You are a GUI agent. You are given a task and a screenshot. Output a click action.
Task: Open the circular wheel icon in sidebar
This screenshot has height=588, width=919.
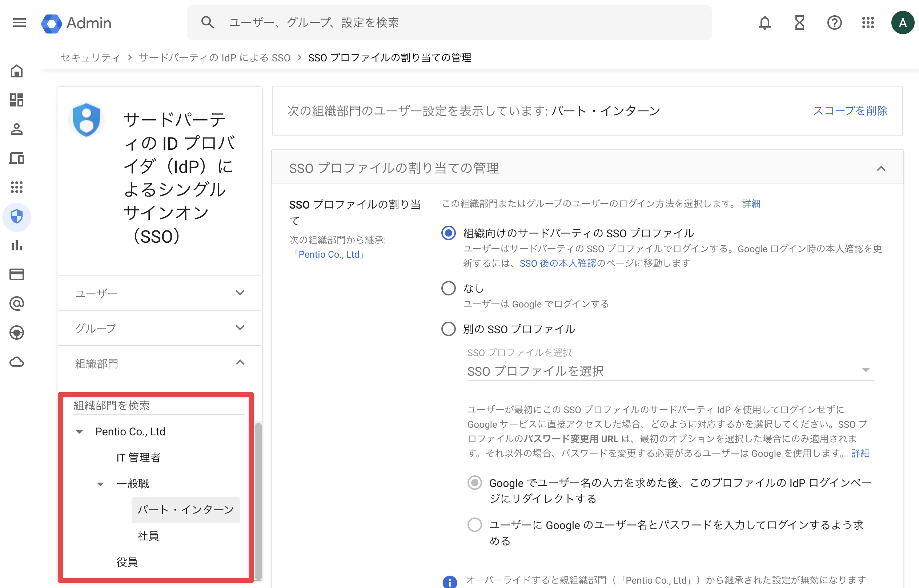[17, 333]
